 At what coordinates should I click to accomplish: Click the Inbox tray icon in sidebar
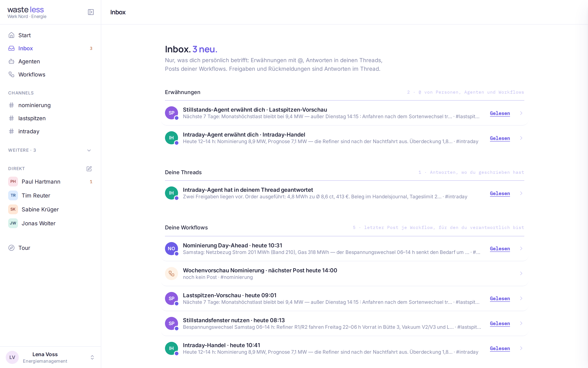click(11, 48)
